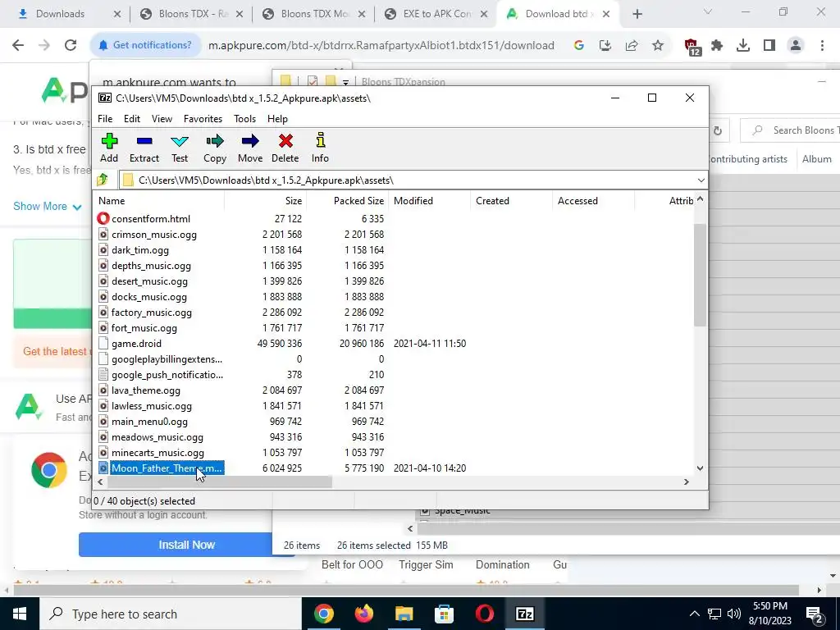Viewport: 840px width, 630px height.
Task: Open a new Chrome tab
Action: tap(637, 14)
